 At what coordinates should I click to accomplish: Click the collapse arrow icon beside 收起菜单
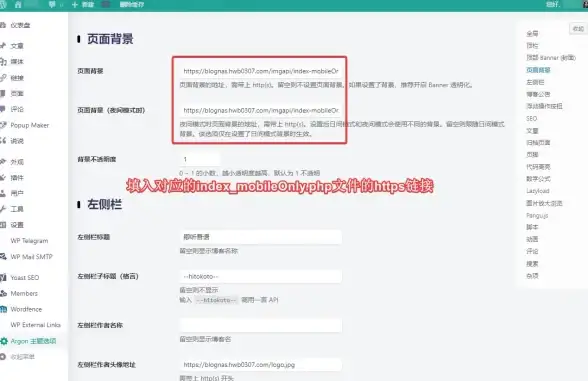point(3,357)
